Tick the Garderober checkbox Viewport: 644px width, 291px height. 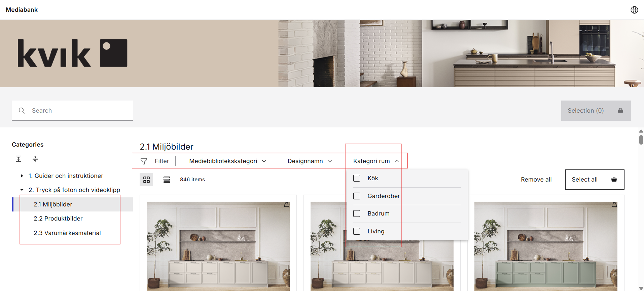357,196
